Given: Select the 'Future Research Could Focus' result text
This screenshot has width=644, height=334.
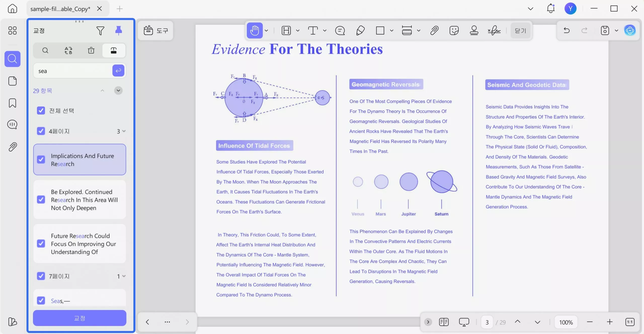Looking at the screenshot, I should coord(84,244).
